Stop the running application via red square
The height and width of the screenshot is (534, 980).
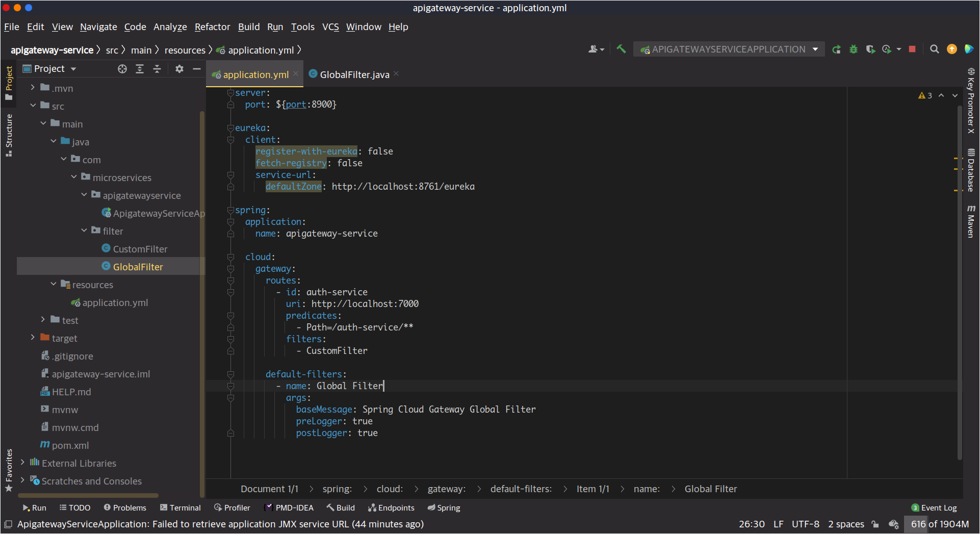(912, 49)
